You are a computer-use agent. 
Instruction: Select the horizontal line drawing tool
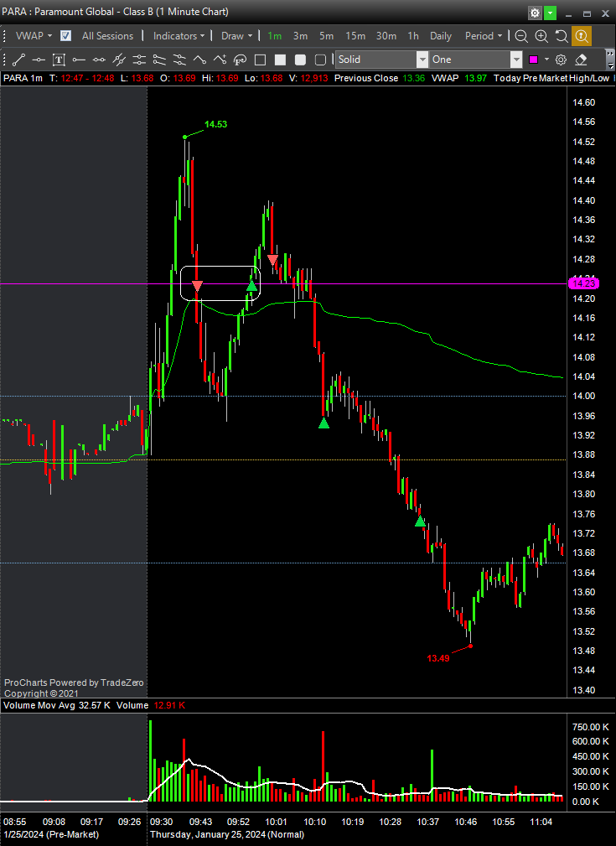click(x=39, y=60)
